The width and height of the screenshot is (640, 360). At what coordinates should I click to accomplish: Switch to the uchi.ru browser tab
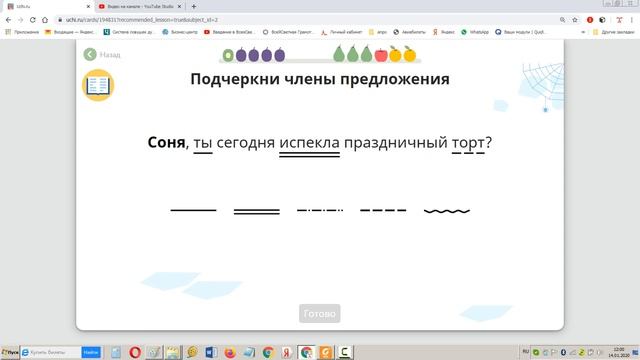pyautogui.click(x=47, y=7)
